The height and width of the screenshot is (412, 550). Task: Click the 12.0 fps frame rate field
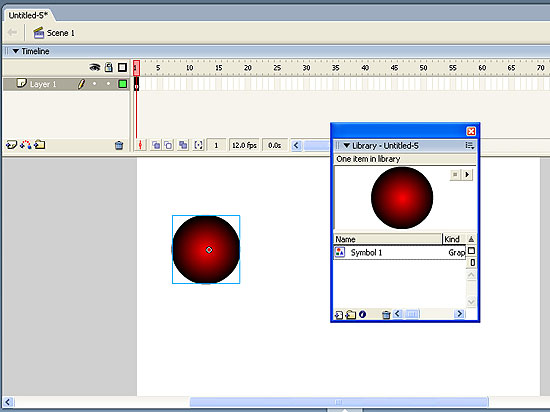pyautogui.click(x=244, y=145)
